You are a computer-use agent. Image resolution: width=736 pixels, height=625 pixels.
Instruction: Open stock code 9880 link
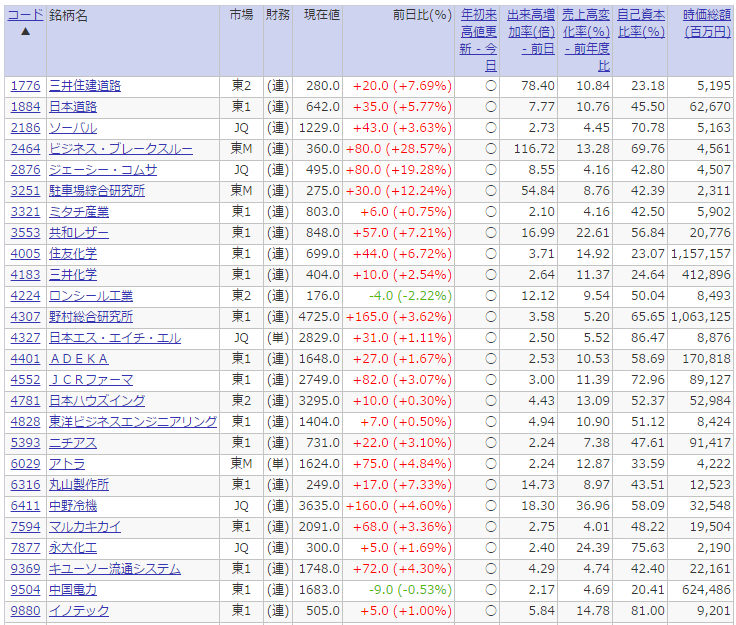click(25, 611)
